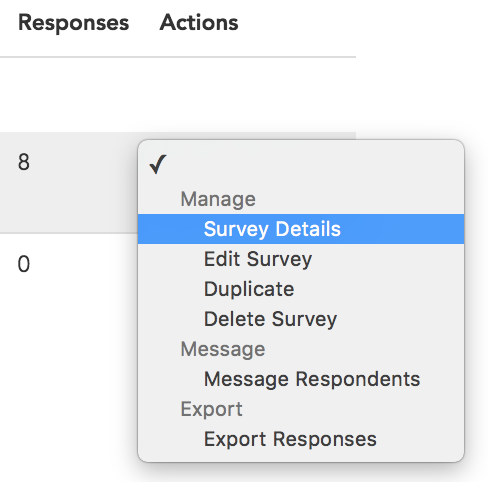Click blank area below the 0 responses row
This screenshot has height=482, width=488.
pos(67,383)
